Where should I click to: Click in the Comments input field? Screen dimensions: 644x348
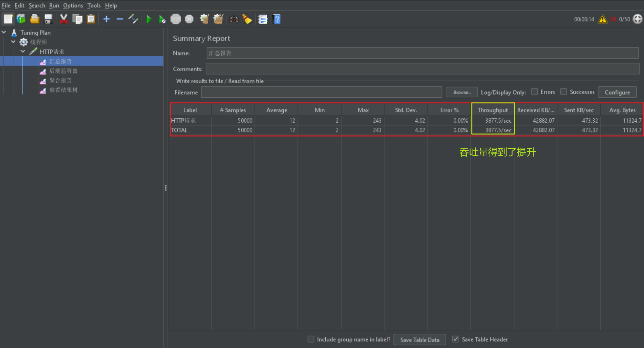422,68
